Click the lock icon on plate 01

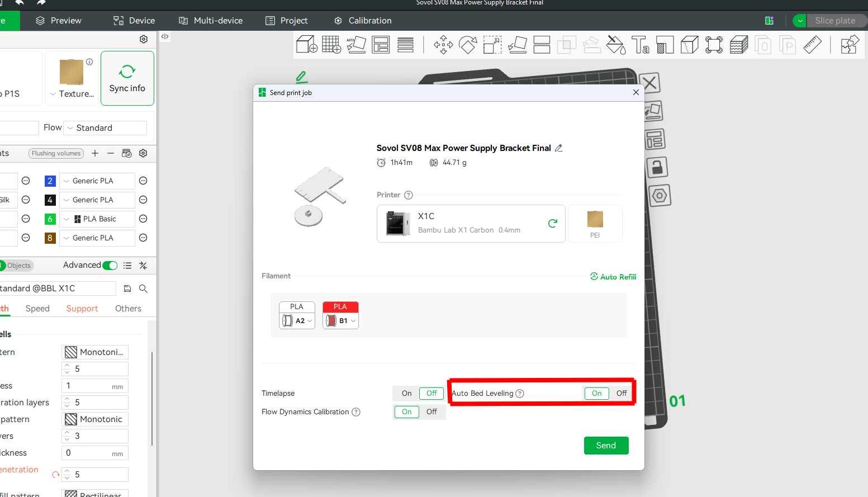tap(657, 167)
